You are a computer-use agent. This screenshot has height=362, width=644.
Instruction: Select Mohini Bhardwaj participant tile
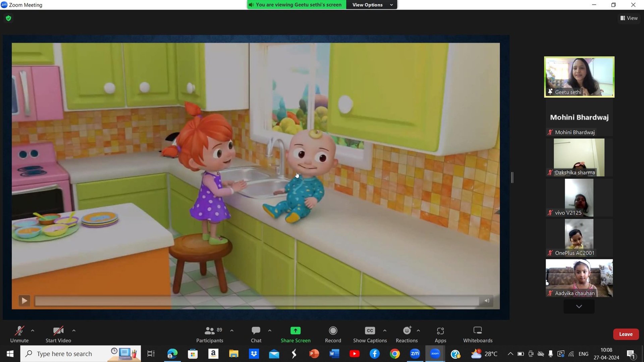(579, 117)
